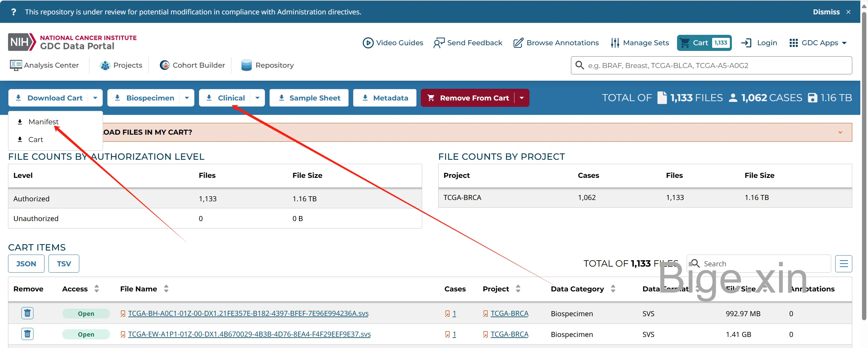
Task: Click Remove From Cart
Action: coord(468,98)
